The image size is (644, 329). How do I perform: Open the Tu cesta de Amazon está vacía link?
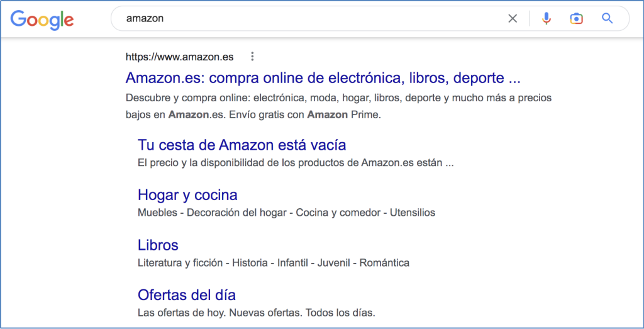tap(241, 145)
